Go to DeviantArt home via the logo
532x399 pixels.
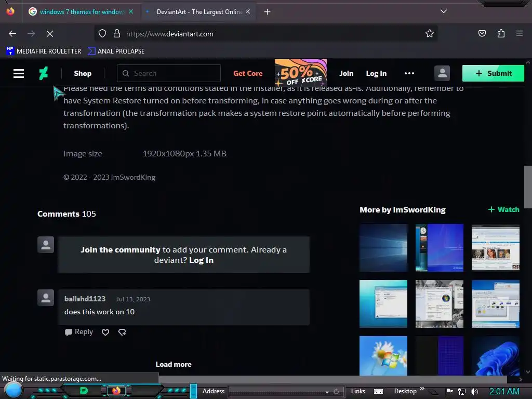(x=44, y=73)
